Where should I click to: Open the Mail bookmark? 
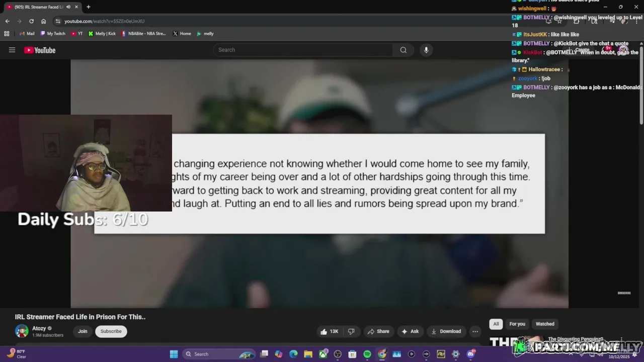click(x=27, y=34)
